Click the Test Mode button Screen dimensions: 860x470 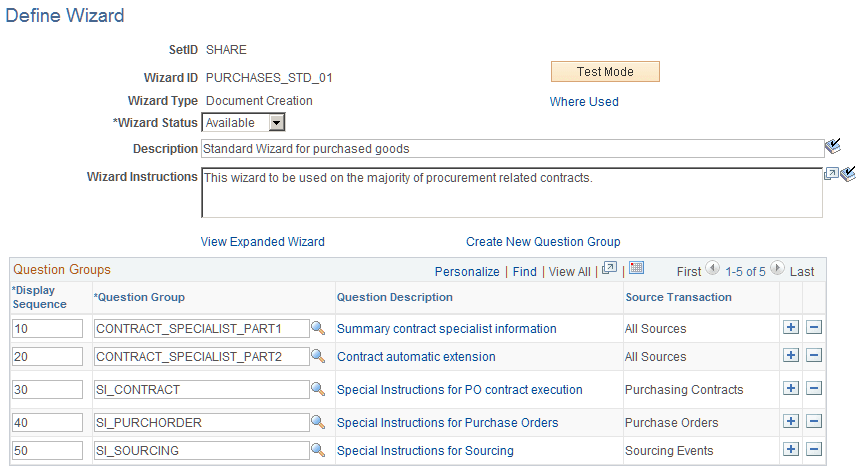click(605, 72)
